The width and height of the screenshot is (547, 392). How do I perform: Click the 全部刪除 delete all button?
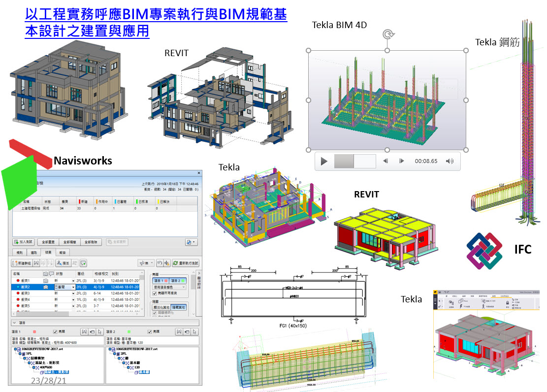pos(91,242)
